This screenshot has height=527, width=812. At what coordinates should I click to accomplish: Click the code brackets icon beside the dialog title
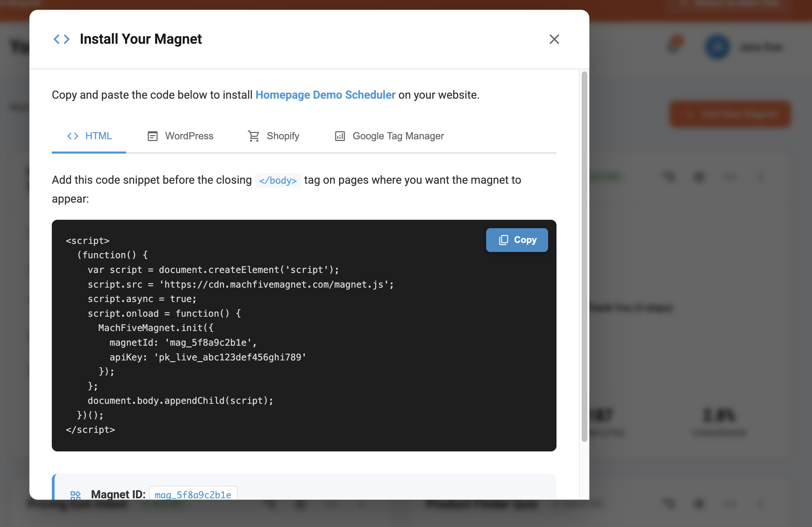pyautogui.click(x=62, y=39)
